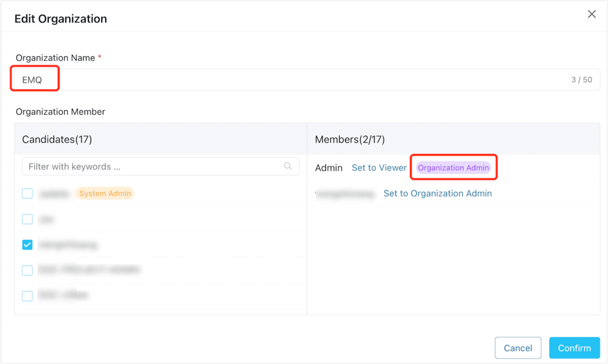Click the purple Organization Admin badge
Viewport: 608px width, 364px height.
tap(454, 168)
